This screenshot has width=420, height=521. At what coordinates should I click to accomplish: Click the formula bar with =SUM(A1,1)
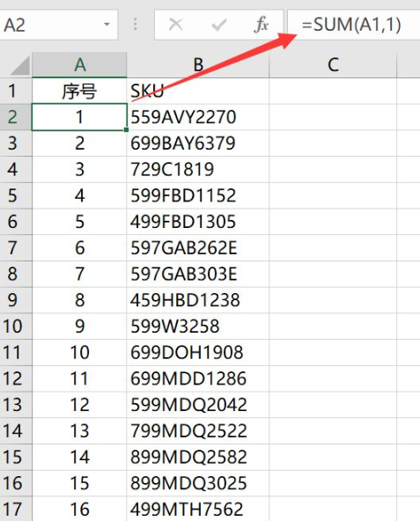(353, 25)
